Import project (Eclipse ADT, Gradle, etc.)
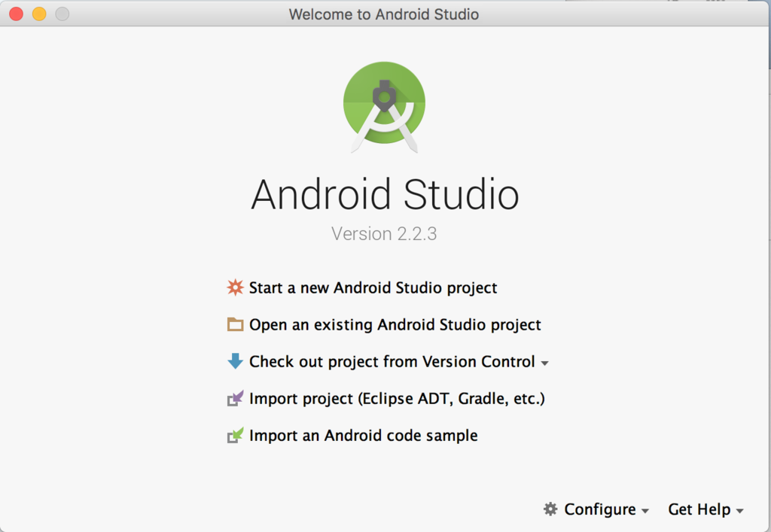This screenshot has height=532, width=771. tap(397, 398)
